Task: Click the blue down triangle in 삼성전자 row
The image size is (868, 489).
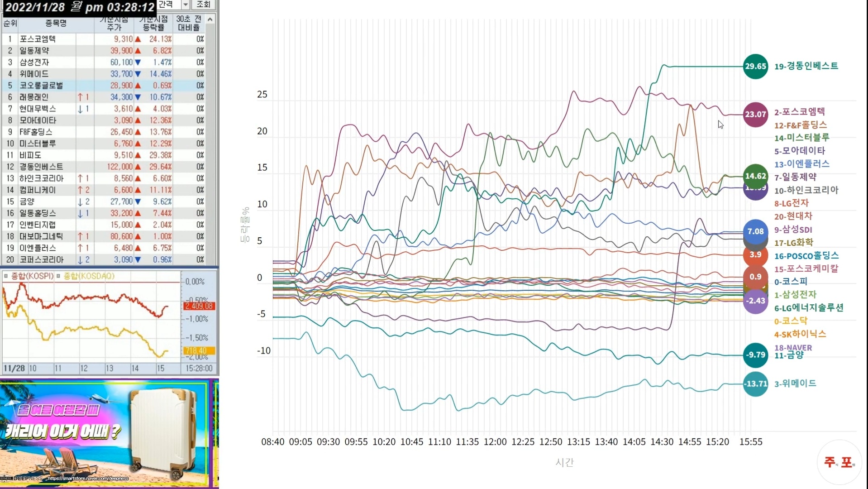Action: 138,62
